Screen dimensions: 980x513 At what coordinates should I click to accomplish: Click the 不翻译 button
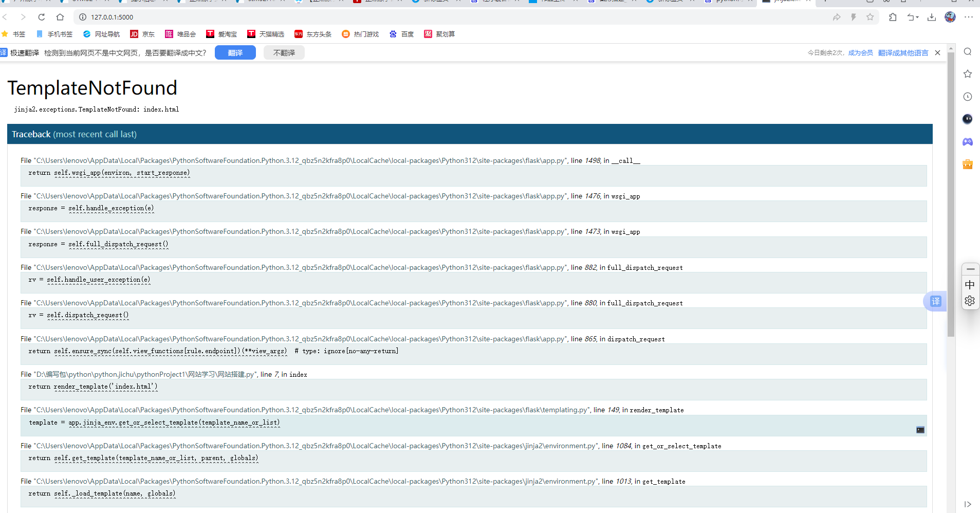[284, 52]
